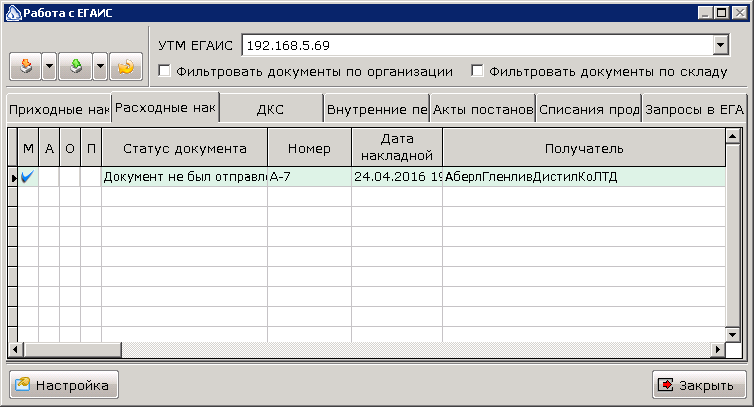Switch to the Внутренние перемещения tab
Image resolution: width=754 pixels, height=407 pixels.
tap(377, 110)
